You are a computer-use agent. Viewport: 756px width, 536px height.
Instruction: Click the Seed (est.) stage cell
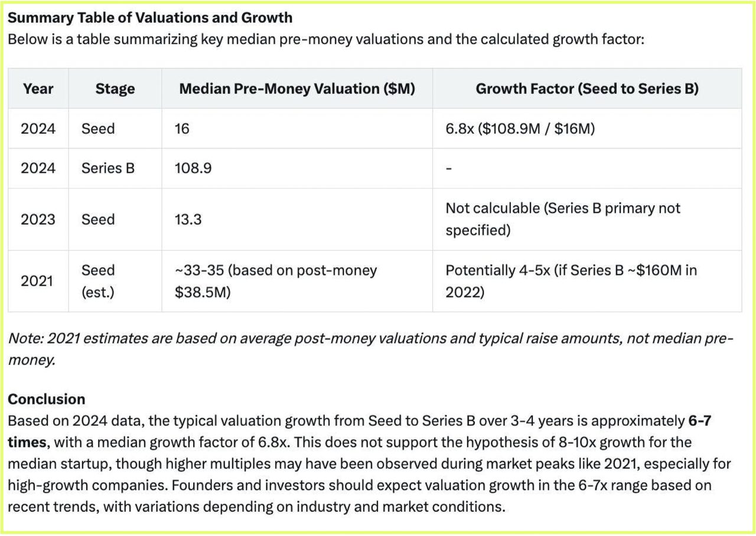(115, 281)
